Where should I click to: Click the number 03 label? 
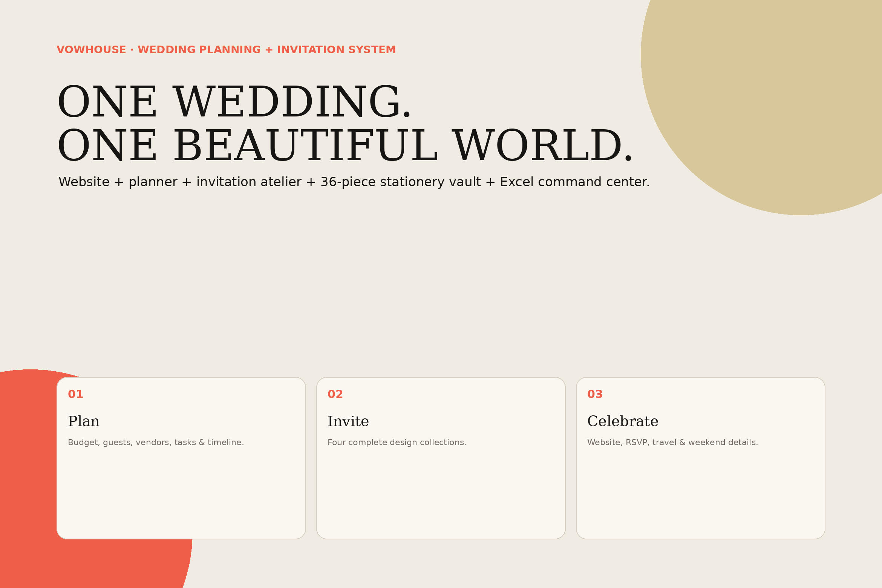pos(595,394)
